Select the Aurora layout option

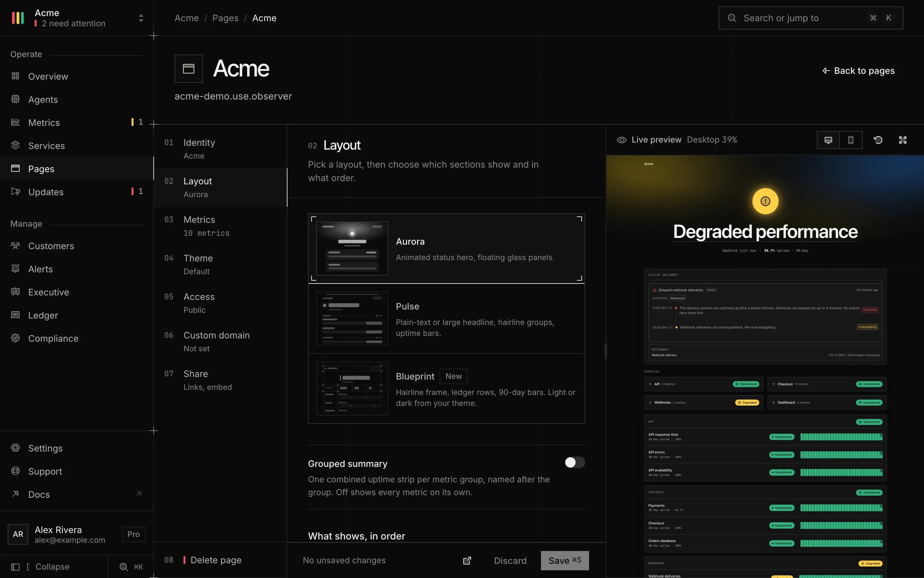(x=446, y=249)
